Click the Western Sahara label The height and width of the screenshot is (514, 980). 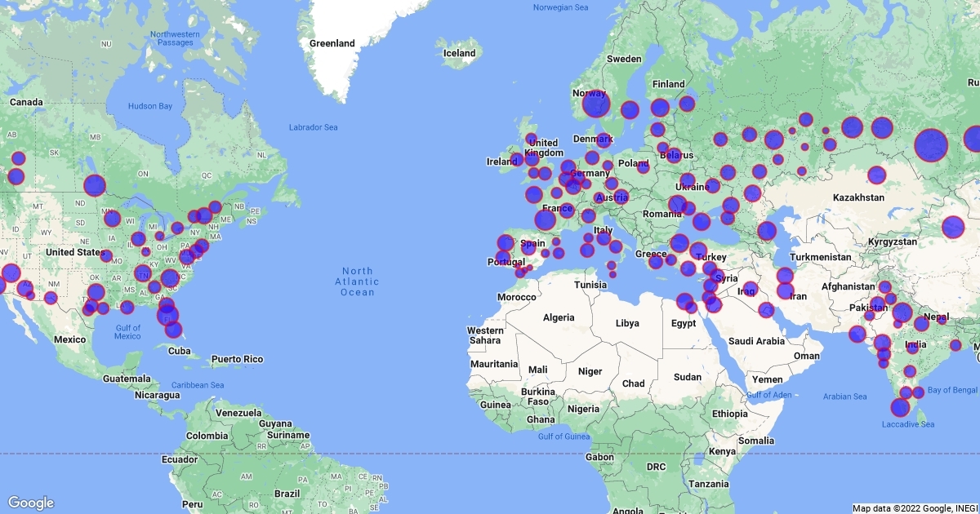point(485,335)
